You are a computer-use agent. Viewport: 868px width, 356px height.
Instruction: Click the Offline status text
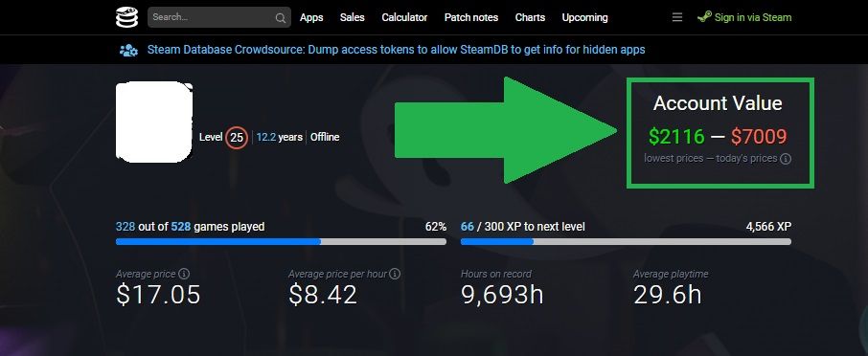325,137
